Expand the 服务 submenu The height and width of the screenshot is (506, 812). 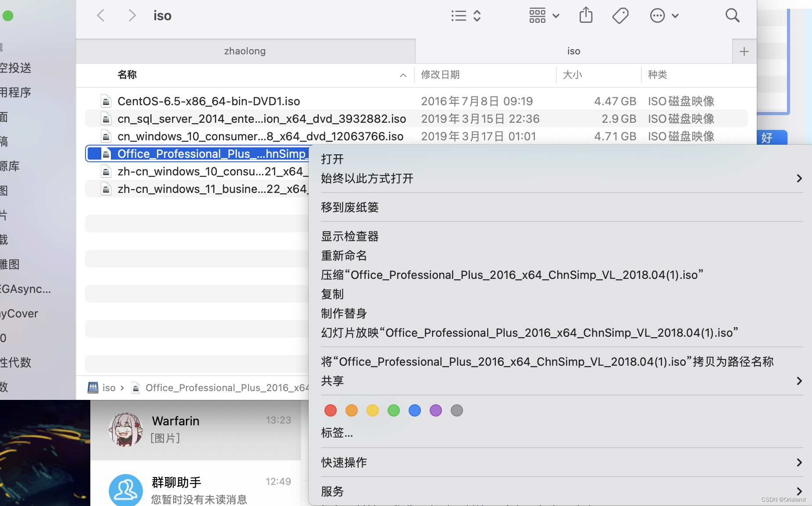560,492
